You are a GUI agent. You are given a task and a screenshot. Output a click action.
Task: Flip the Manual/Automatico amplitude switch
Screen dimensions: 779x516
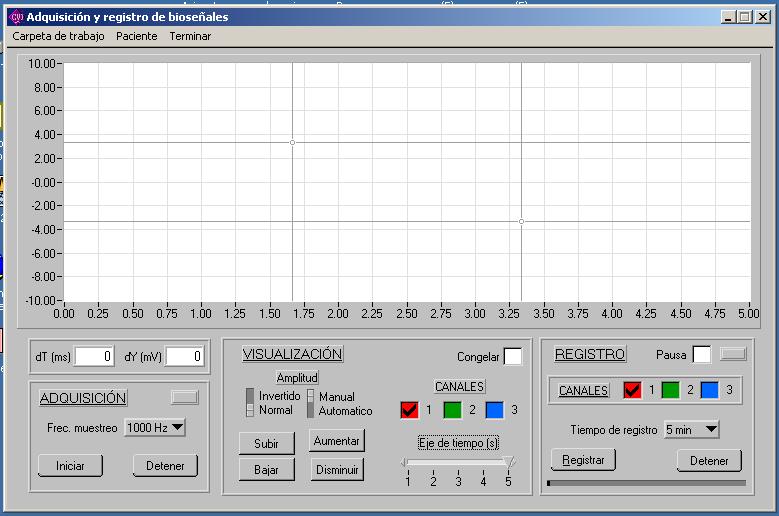pos(310,402)
